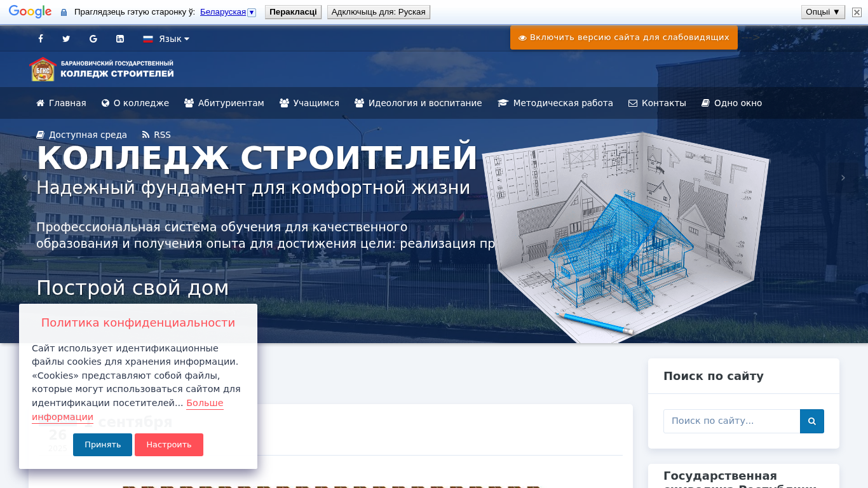Open the Twitter social icon
This screenshot has width=868, height=488.
point(66,39)
